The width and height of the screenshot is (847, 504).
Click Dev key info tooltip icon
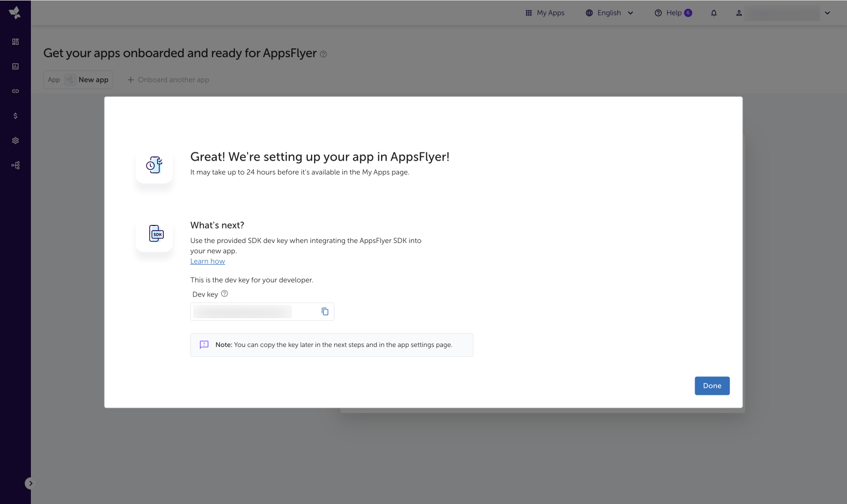pos(224,294)
